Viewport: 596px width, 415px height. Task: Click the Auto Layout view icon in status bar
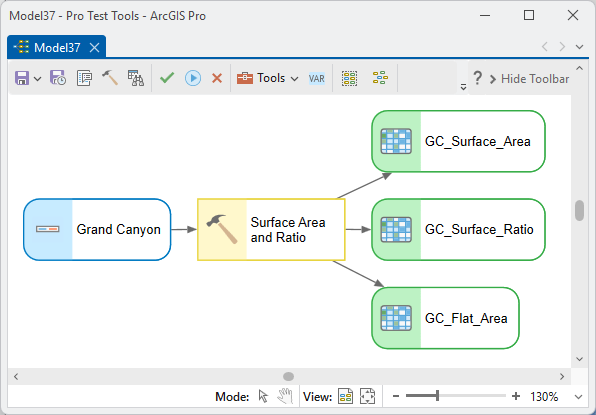pyautogui.click(x=346, y=396)
